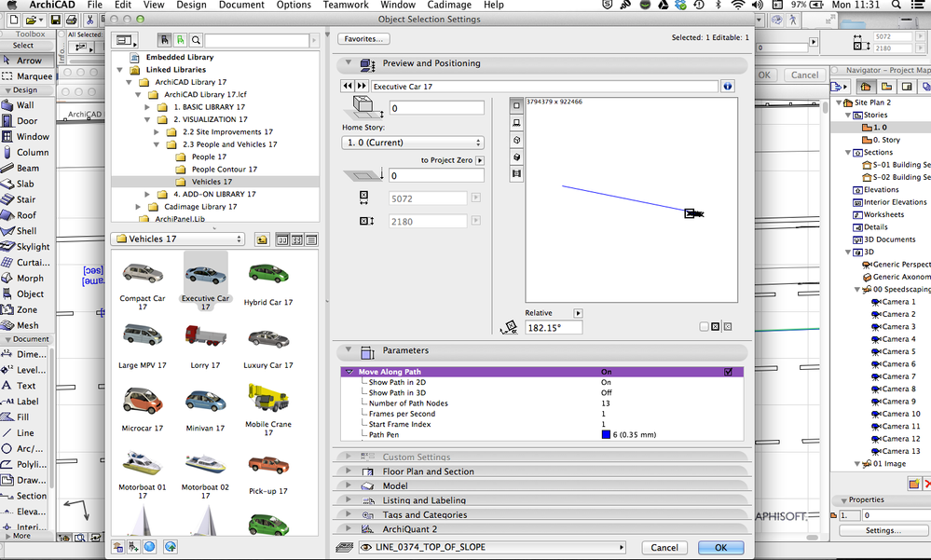Toggle the Move Along Path checkbox
931x560 pixels.
tap(728, 372)
